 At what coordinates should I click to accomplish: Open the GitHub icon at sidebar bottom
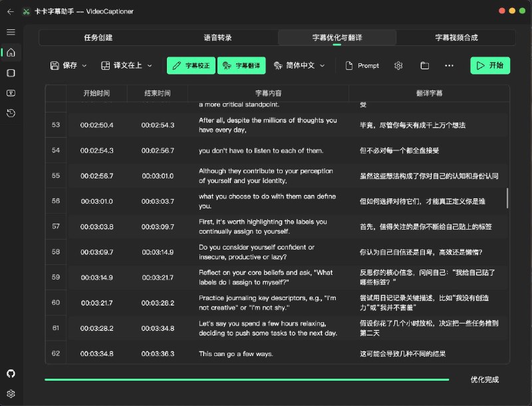click(10, 373)
